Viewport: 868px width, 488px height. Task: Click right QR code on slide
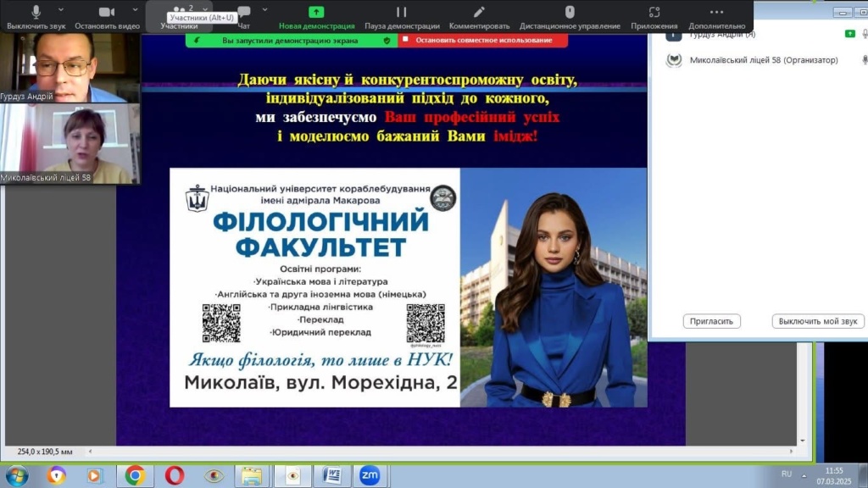[x=426, y=323]
